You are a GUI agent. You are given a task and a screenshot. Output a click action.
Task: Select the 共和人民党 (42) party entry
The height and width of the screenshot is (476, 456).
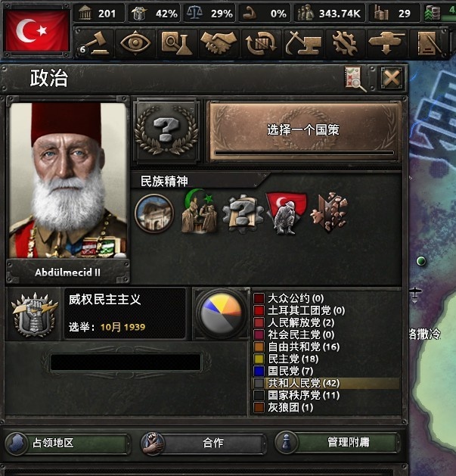(326, 383)
